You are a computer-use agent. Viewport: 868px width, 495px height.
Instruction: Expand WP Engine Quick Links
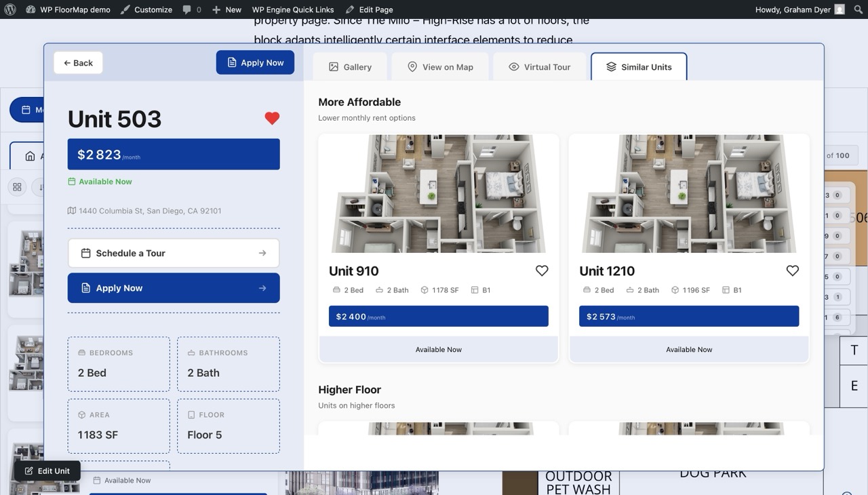coord(293,9)
